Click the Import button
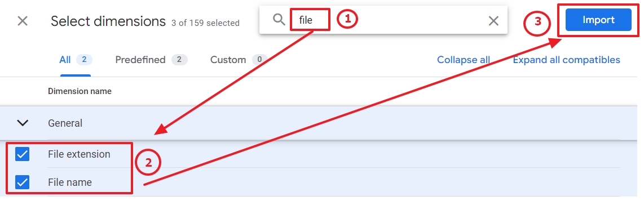This screenshot has width=644, height=214. click(598, 20)
